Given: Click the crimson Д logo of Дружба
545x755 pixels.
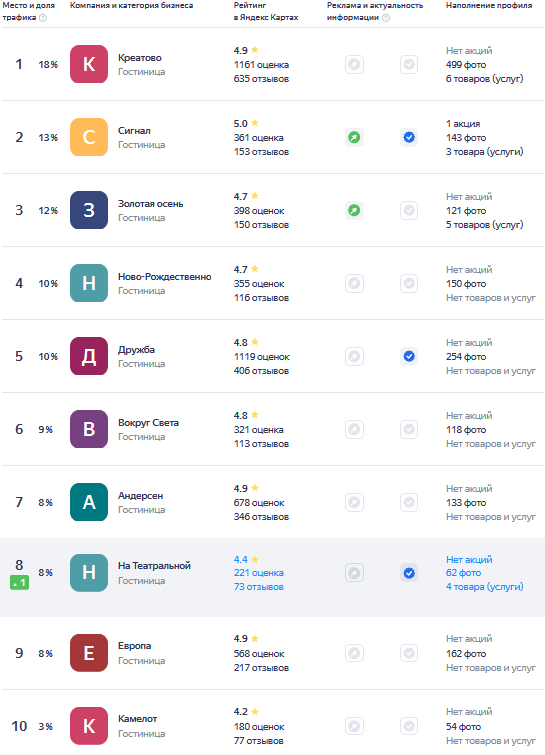Looking at the screenshot, I should click(x=89, y=356).
